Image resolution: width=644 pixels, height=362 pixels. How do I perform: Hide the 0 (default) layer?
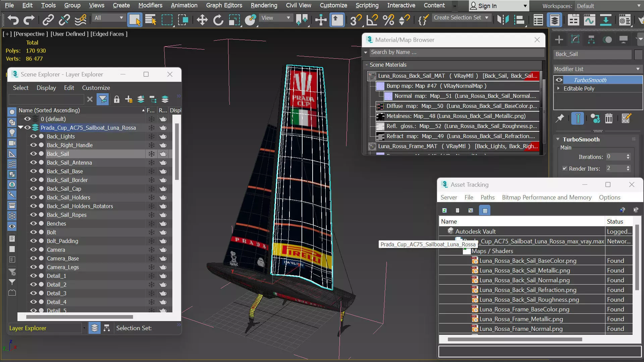point(27,119)
